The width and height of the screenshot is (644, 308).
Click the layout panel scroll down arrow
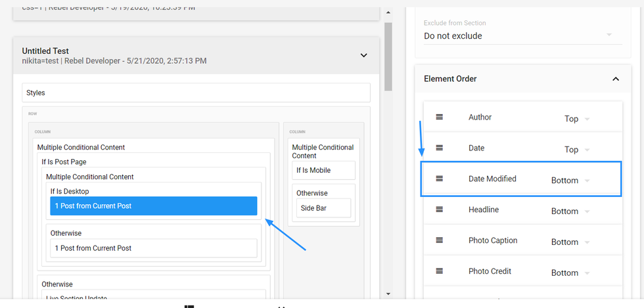(388, 294)
